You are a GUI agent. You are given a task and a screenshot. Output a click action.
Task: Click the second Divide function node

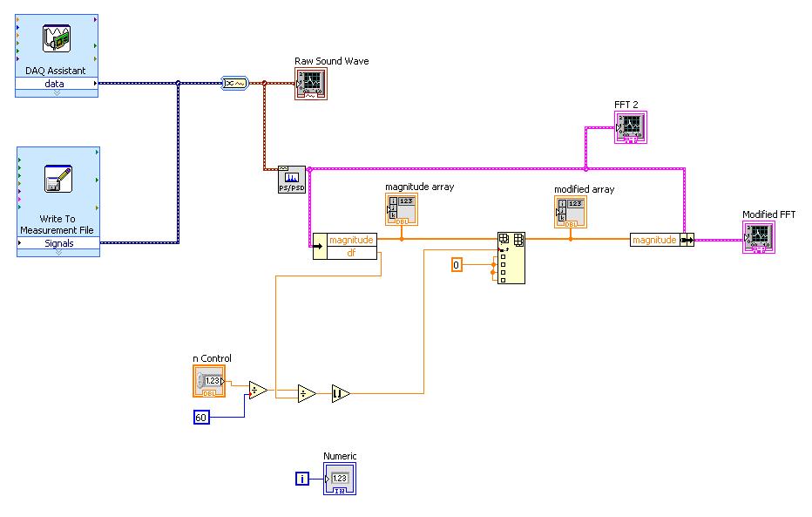[305, 392]
